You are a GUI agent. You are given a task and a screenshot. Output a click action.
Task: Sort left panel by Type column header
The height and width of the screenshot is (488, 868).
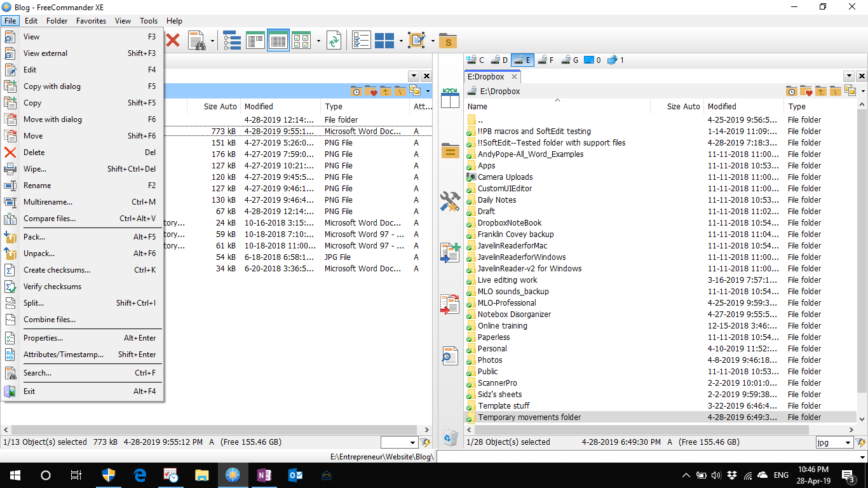(365, 107)
